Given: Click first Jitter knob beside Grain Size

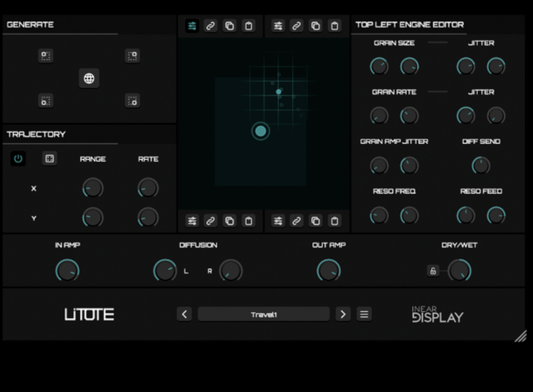Looking at the screenshot, I should click(466, 66).
